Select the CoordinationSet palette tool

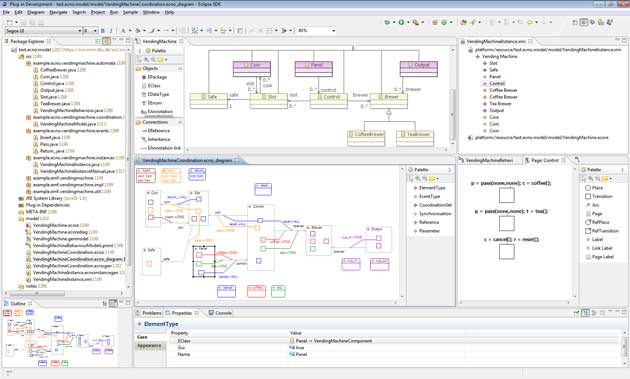pos(432,205)
